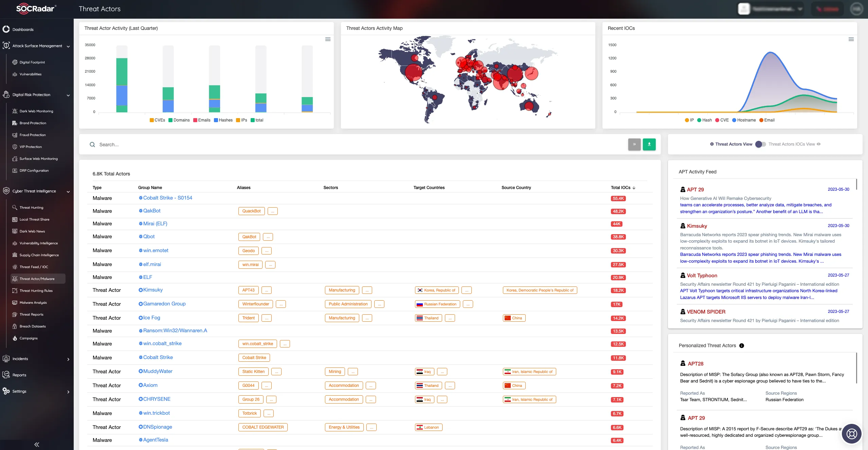Click the Vulnerabilities bug icon
Image resolution: width=868 pixels, height=450 pixels.
click(15, 74)
